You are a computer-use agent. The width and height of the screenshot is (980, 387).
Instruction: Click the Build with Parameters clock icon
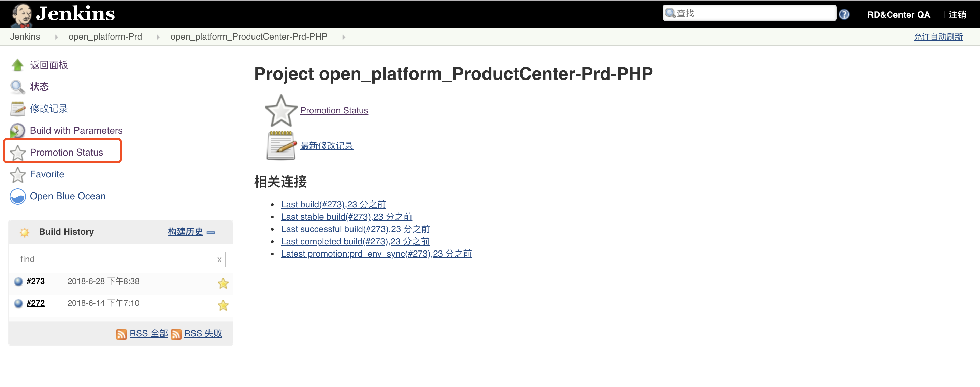click(x=17, y=130)
